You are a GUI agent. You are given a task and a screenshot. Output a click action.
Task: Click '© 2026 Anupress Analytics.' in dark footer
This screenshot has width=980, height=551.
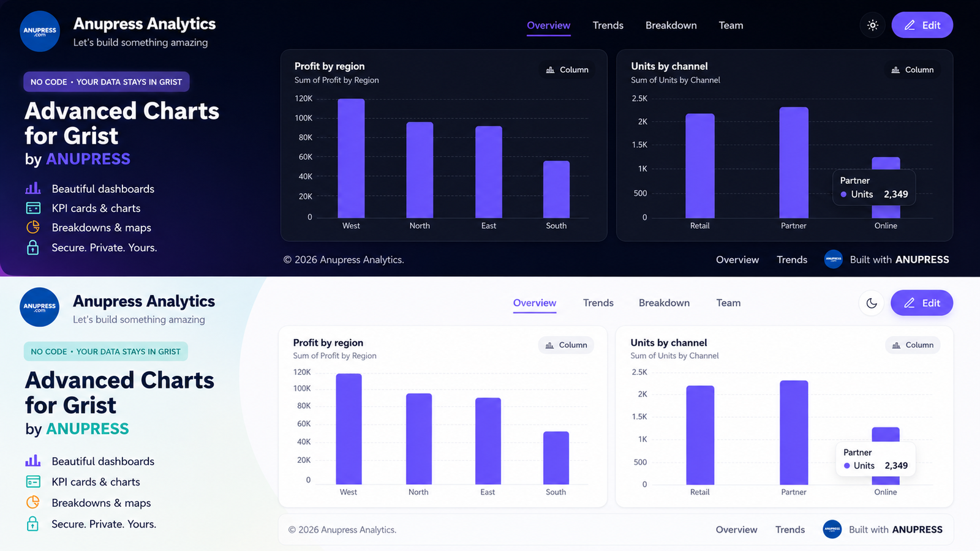[x=344, y=260]
